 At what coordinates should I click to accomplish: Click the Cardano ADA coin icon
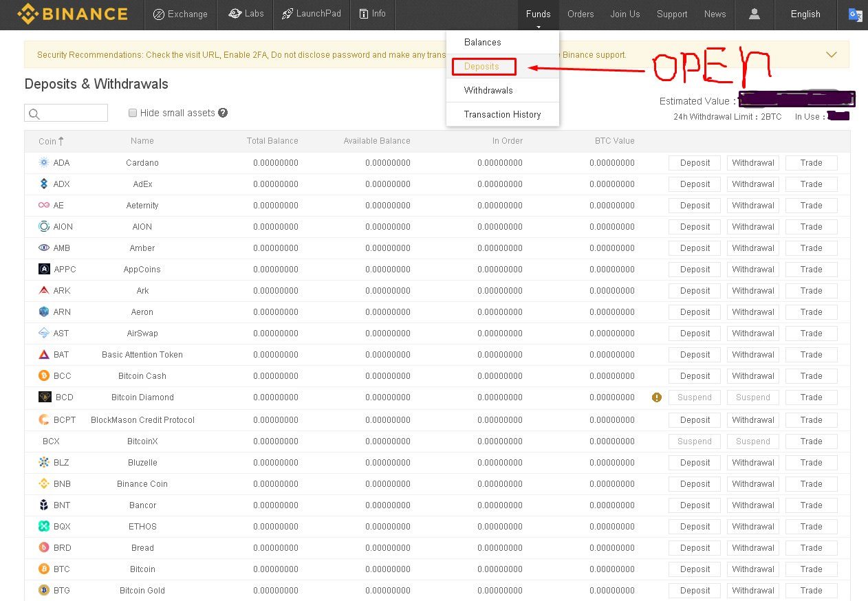(x=44, y=163)
